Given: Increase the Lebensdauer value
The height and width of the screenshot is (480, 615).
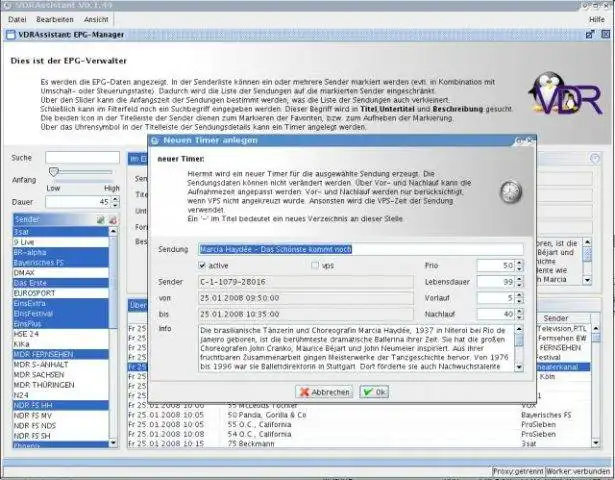Looking at the screenshot, I should (520, 279).
